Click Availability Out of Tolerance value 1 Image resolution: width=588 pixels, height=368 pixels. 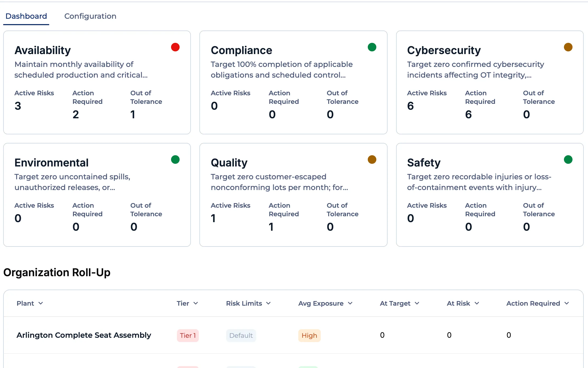(133, 115)
